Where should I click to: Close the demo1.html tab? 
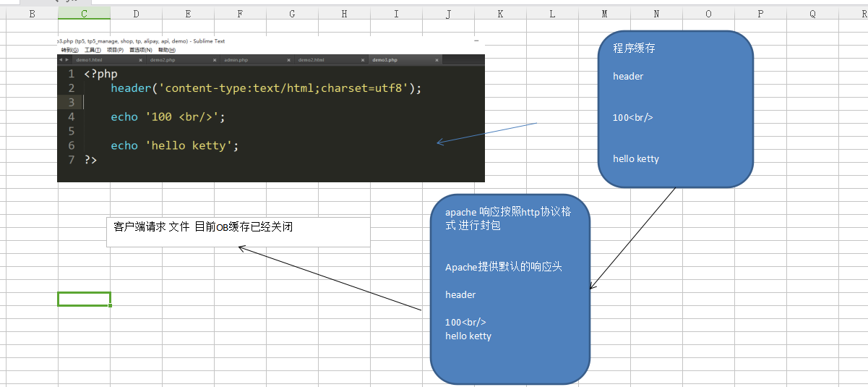click(140, 60)
